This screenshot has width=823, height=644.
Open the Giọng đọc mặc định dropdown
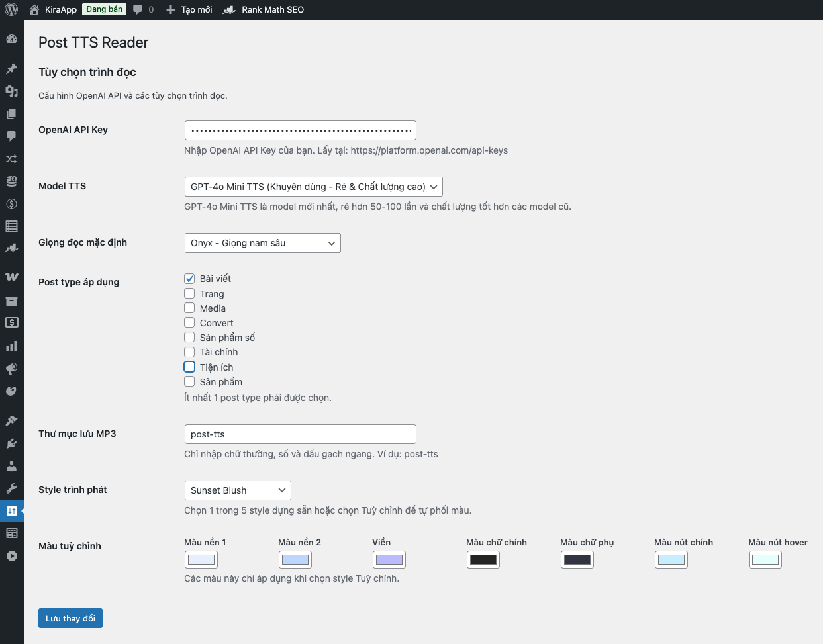pyautogui.click(x=262, y=243)
